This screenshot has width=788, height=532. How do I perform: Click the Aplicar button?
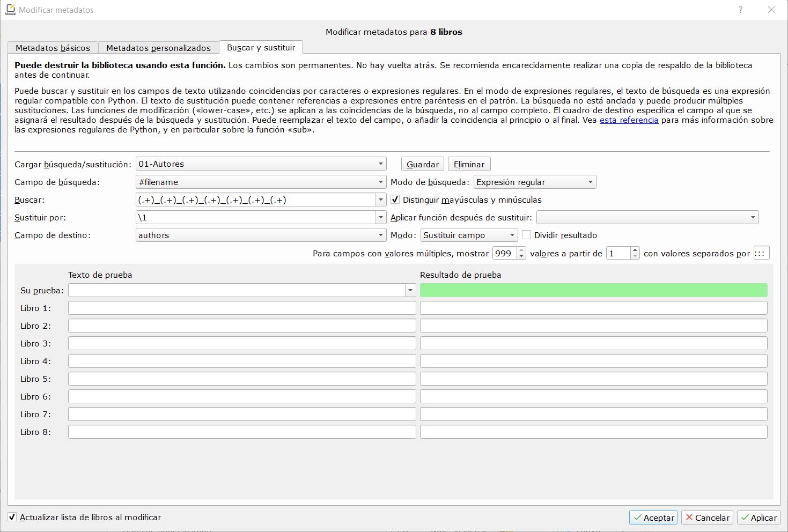pyautogui.click(x=758, y=518)
